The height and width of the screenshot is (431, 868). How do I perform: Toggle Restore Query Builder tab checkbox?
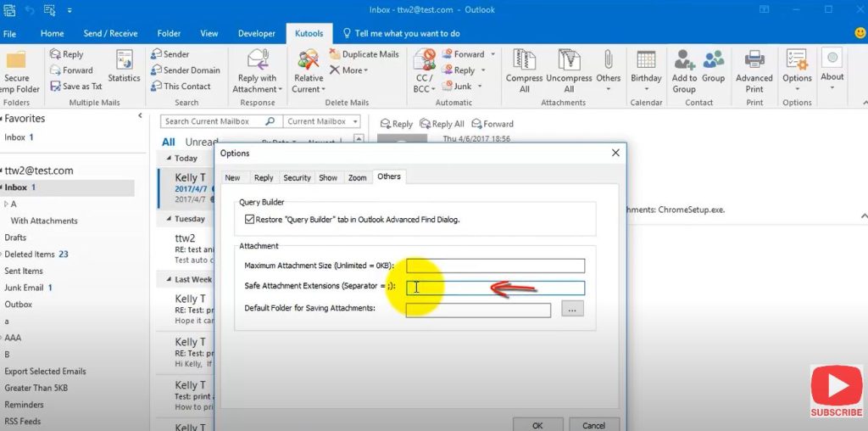pyautogui.click(x=250, y=220)
